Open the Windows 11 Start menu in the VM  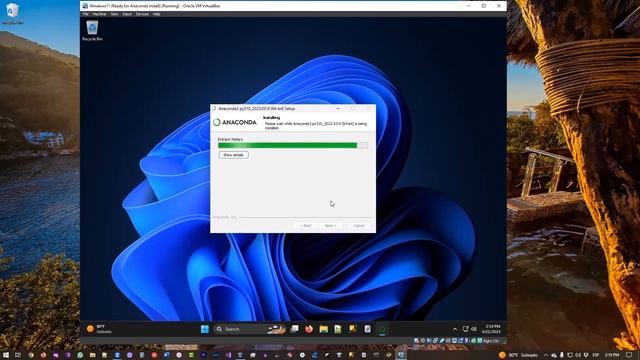205,329
